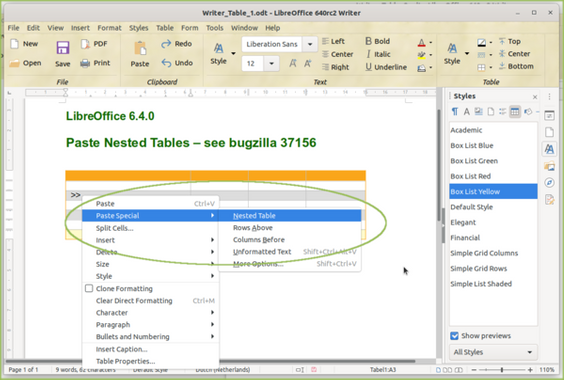The image size is (564, 380).
Task: Open All Styles filter dropdown
Action: point(493,352)
